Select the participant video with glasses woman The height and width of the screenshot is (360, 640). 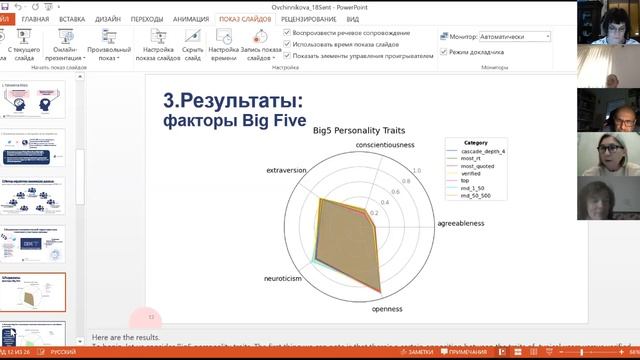pos(609,154)
